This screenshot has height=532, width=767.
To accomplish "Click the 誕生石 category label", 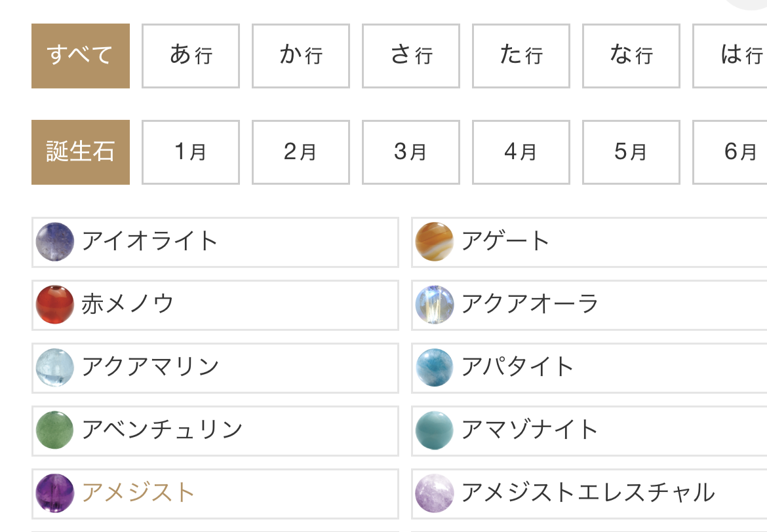I will click(x=81, y=152).
